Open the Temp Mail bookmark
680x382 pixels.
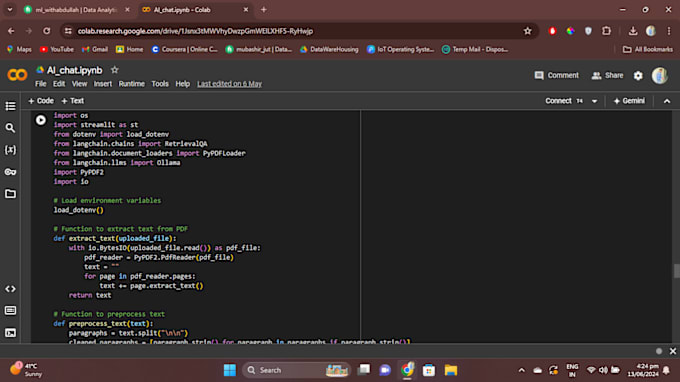click(475, 49)
